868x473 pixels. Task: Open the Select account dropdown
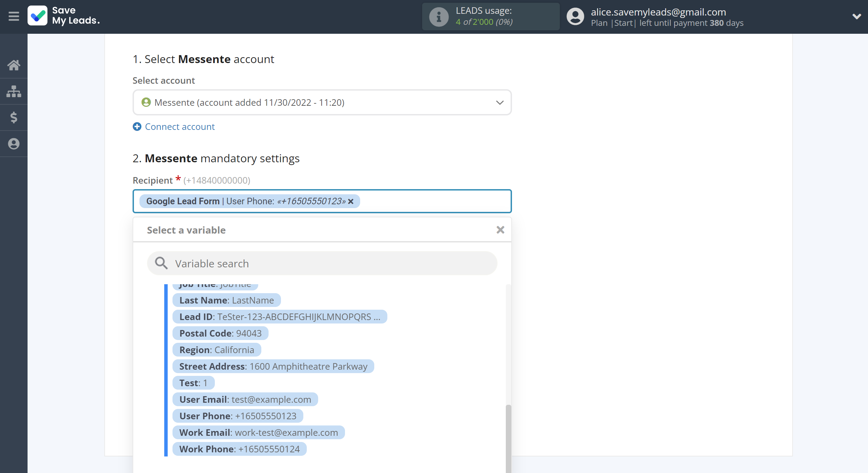[322, 102]
